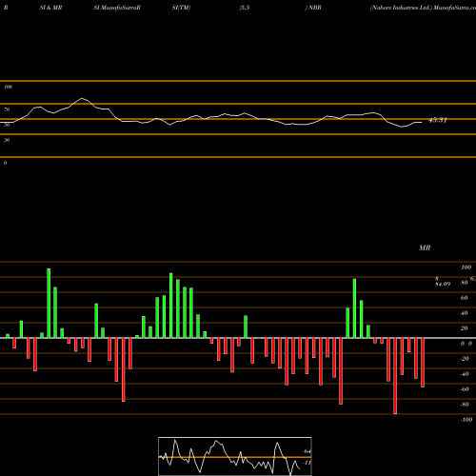Click the MR axis label 20
The height and width of the screenshot is (476, 476).
pyautogui.click(x=464, y=328)
